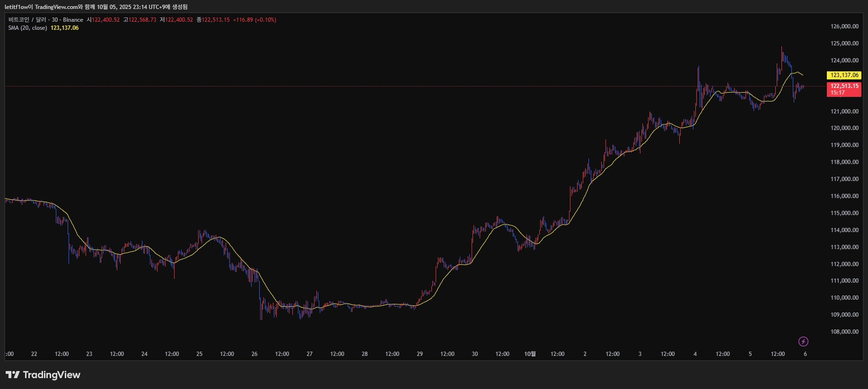
Task: Click the yellow 123,137.06 SMA price label
Action: point(844,75)
